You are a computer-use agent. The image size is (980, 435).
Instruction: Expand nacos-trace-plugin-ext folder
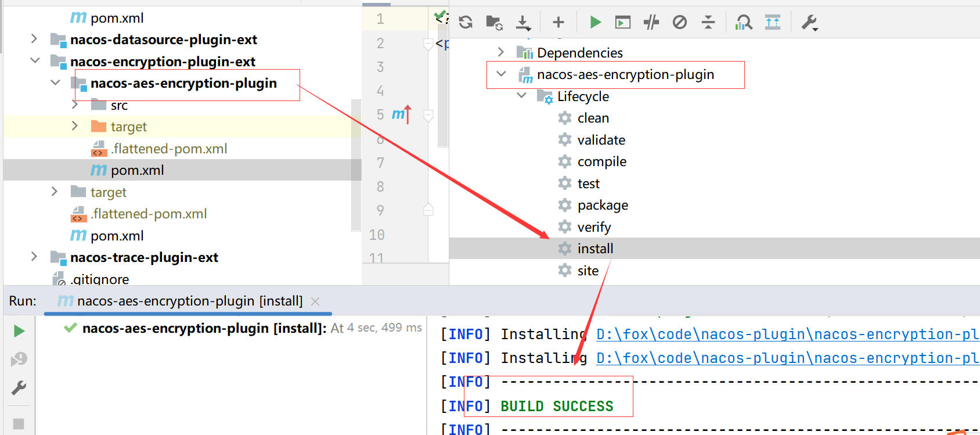[x=34, y=257]
